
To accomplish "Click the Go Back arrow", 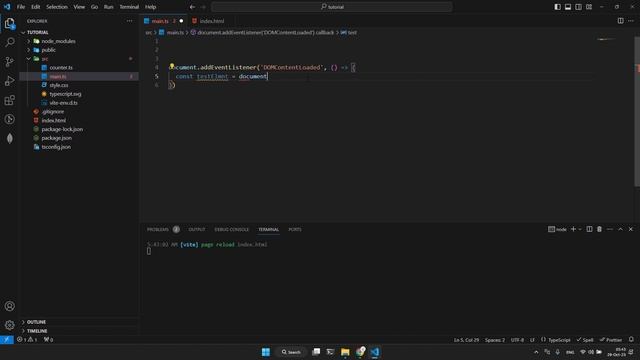I will [x=192, y=7].
